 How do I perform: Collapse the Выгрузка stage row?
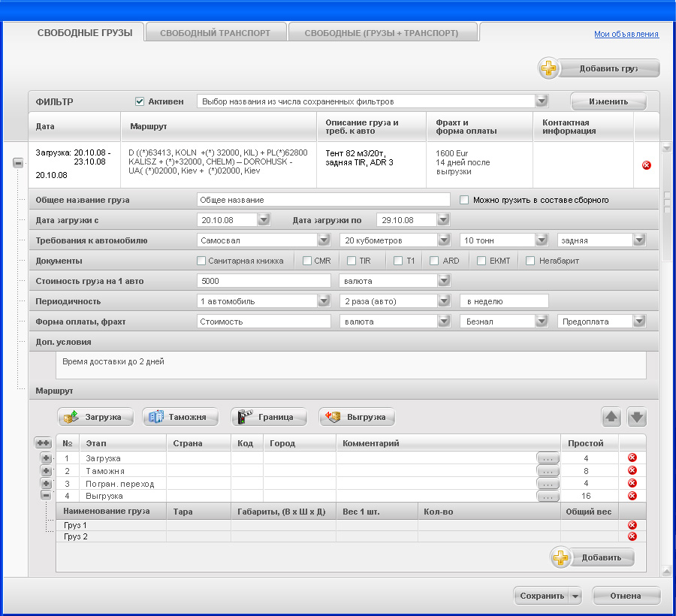coord(46,496)
